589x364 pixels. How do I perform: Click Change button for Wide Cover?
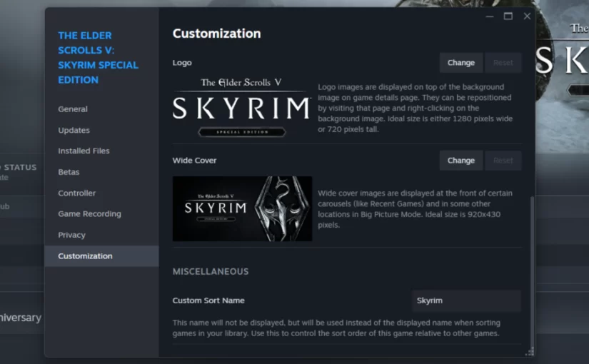point(461,161)
